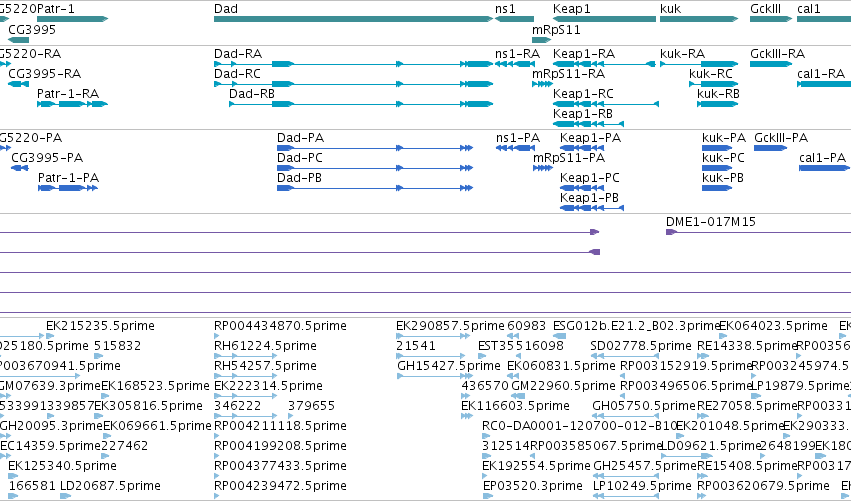Select the Patr-1-RA transcript label
Screen dimensions: 851x501
click(68, 94)
